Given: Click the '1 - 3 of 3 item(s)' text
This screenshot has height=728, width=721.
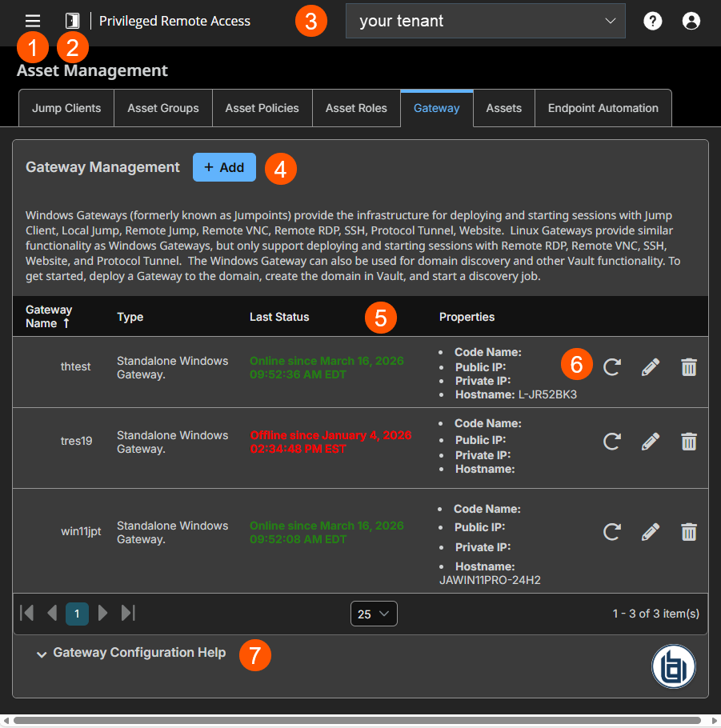Looking at the screenshot, I should pos(656,614).
